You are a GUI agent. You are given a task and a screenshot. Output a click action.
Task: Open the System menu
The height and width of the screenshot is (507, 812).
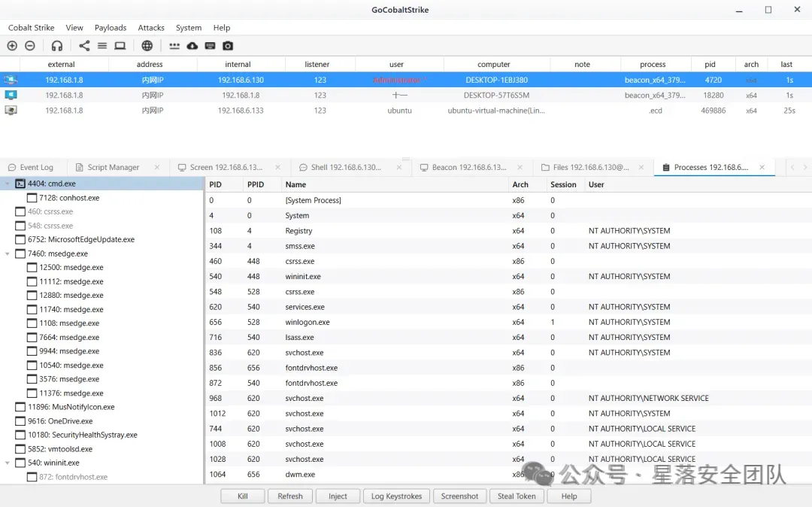click(189, 27)
